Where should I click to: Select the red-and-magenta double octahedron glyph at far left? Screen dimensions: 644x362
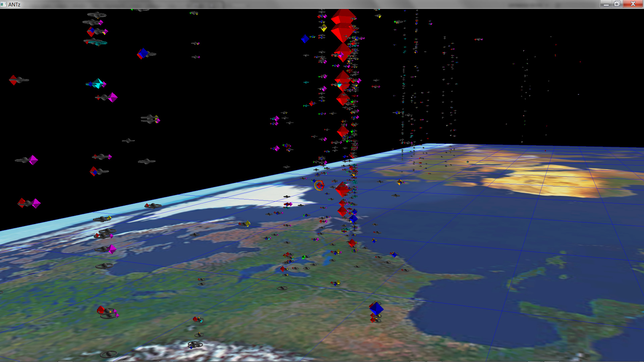coord(29,203)
